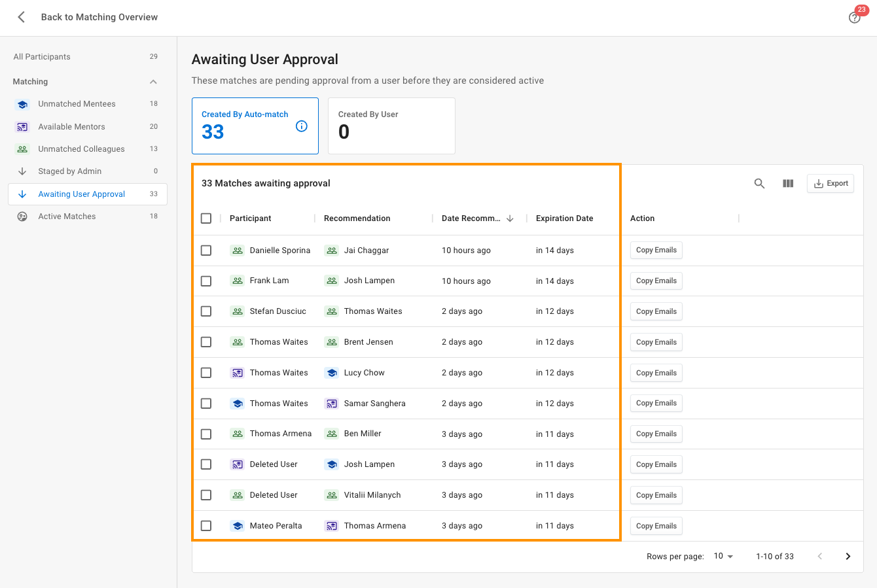Click the mentee icon beside Lucy Chow
877x588 pixels.
click(x=332, y=373)
